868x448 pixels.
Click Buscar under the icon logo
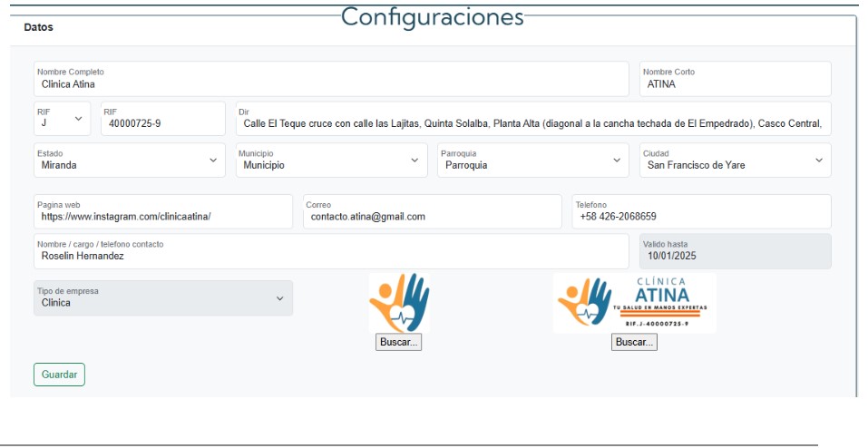[398, 342]
